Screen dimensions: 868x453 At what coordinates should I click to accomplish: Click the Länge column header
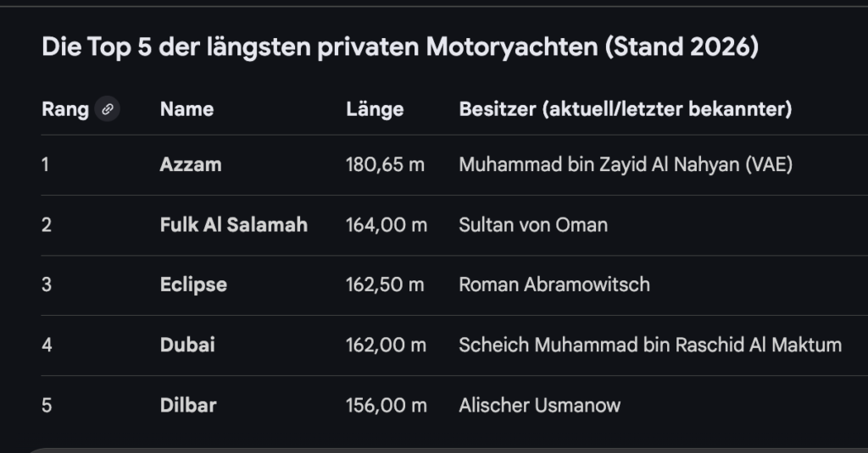click(x=375, y=109)
